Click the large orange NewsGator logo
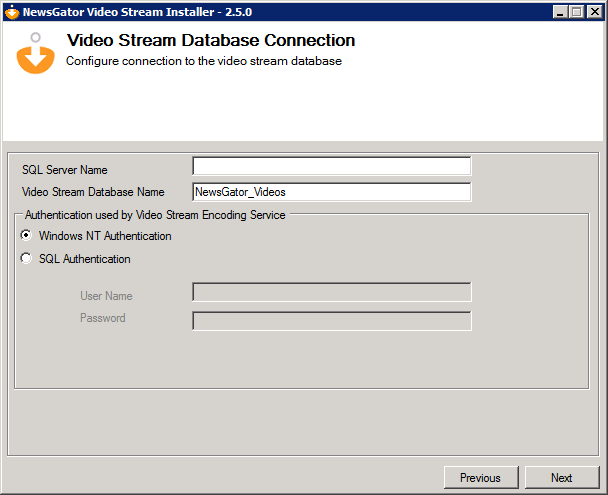The width and height of the screenshot is (608, 495). pos(35,53)
